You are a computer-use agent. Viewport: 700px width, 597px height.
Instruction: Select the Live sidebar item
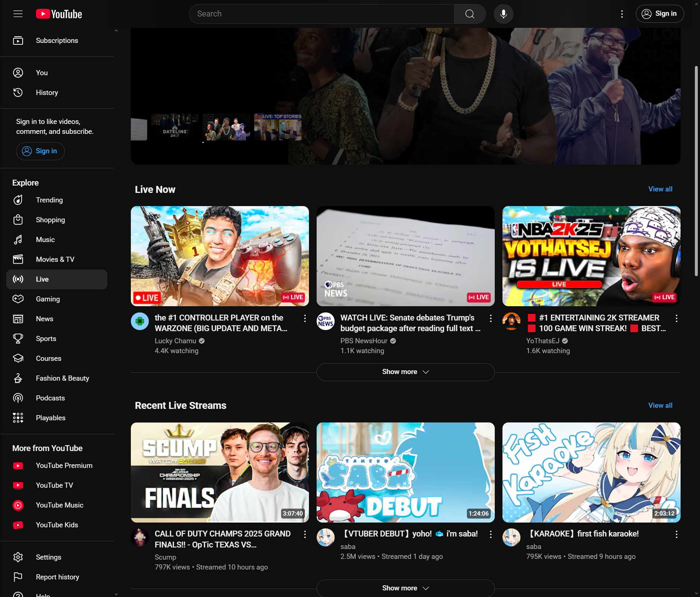coord(57,279)
